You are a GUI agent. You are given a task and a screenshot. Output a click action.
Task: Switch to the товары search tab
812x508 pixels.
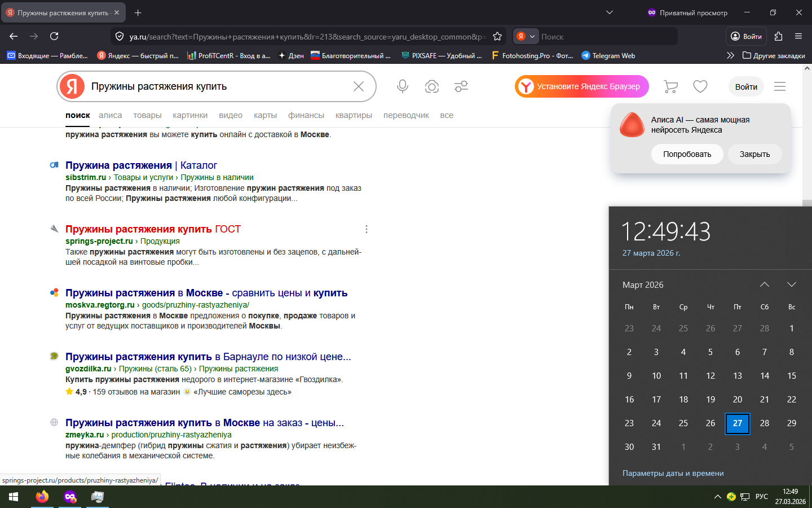coord(147,115)
